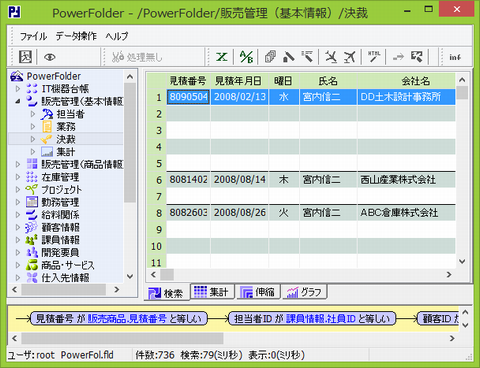Viewport: 480px width, 368px height.
Task: Click the table vertical scrollbar down arrow
Action: click(462, 261)
